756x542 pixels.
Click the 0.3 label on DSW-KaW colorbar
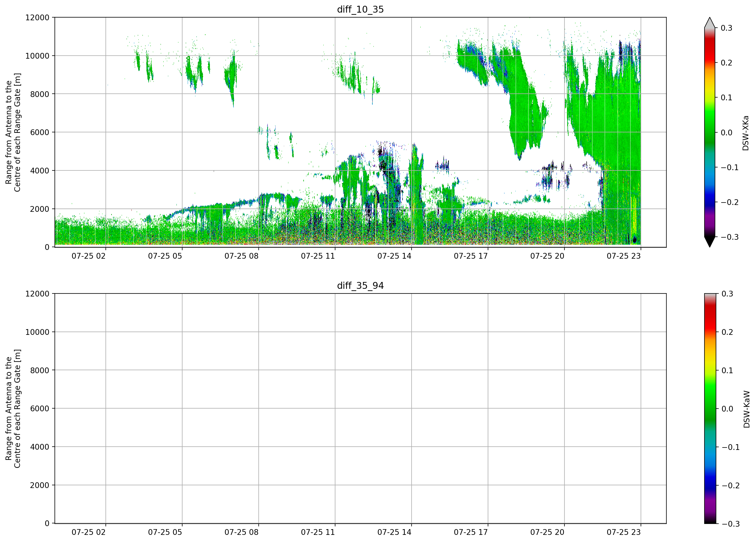pos(727,294)
